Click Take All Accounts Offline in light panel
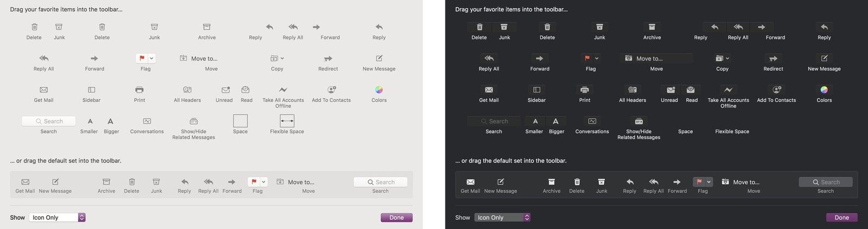 coord(283,90)
